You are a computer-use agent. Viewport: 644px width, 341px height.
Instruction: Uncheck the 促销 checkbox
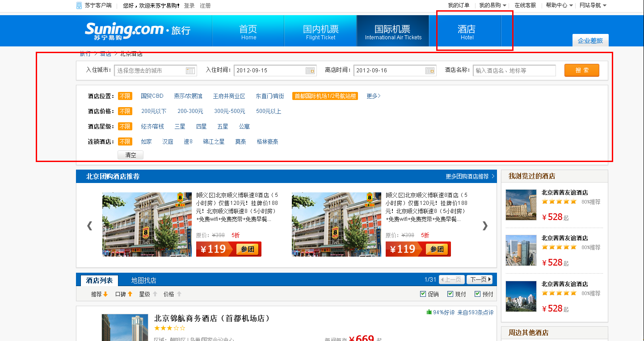(x=423, y=294)
